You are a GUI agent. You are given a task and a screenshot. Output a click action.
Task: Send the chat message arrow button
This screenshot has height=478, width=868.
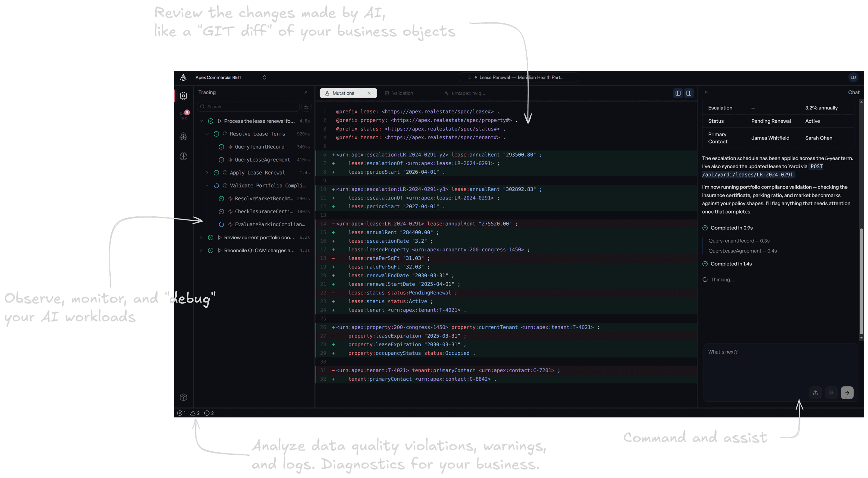click(847, 393)
